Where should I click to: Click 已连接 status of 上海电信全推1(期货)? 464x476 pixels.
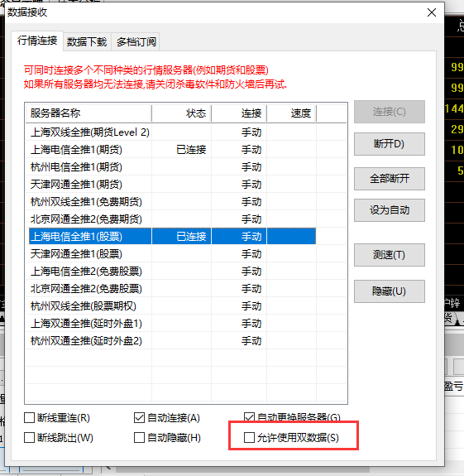[x=191, y=150]
